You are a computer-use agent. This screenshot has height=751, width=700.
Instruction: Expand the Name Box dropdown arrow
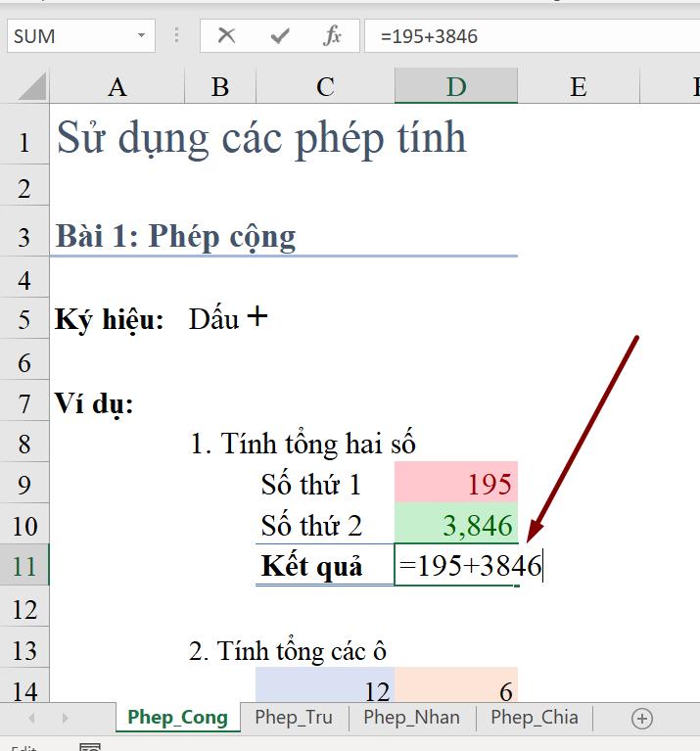pyautogui.click(x=141, y=35)
